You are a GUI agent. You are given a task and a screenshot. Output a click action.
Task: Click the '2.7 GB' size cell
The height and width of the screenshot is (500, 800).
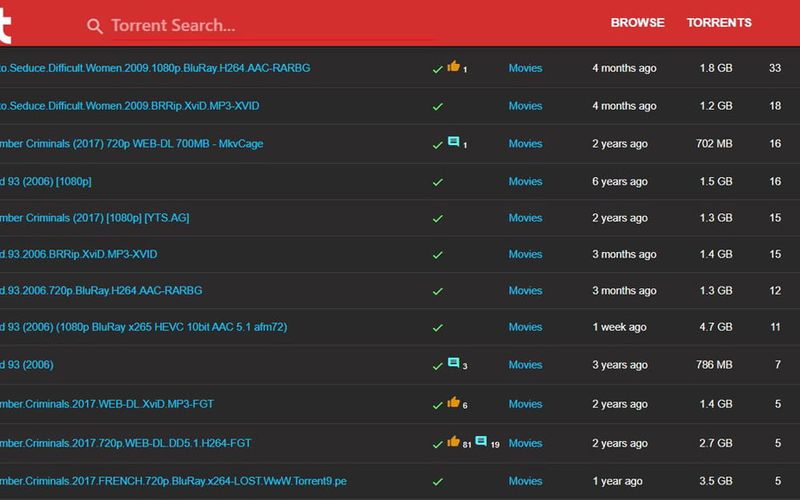tap(716, 443)
